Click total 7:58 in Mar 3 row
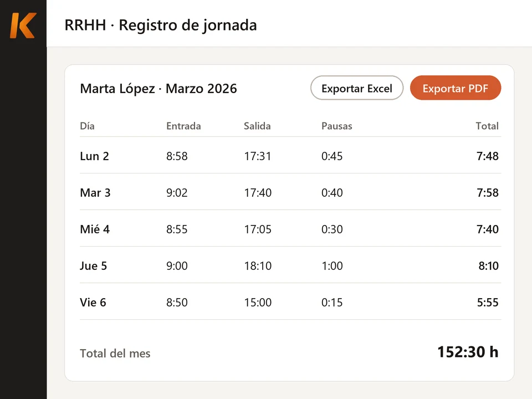This screenshot has height=399, width=532. pos(488,193)
